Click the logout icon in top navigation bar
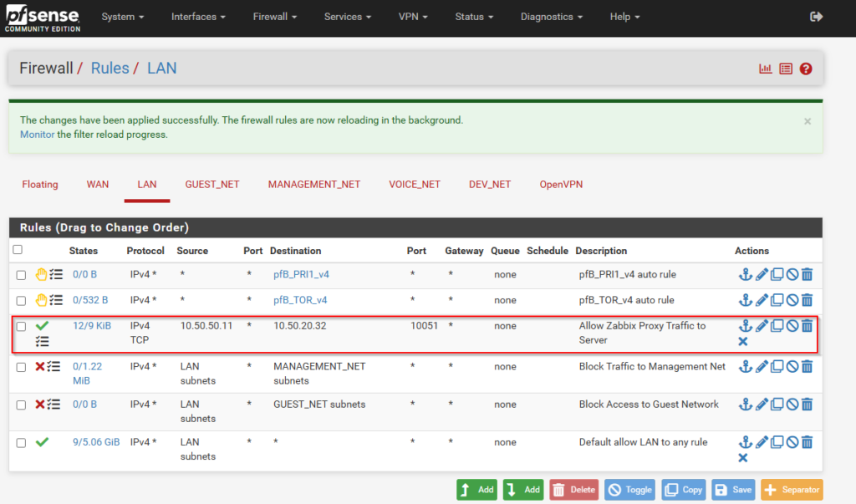 coord(817,17)
